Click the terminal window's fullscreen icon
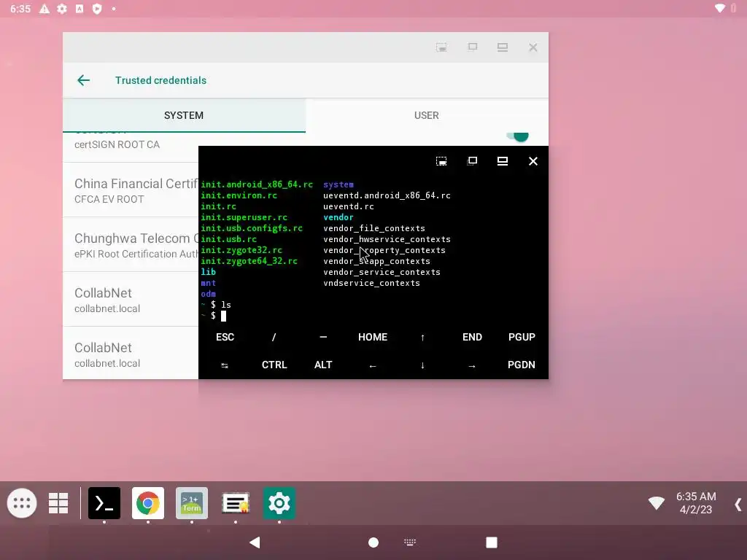747x560 pixels. [x=503, y=161]
